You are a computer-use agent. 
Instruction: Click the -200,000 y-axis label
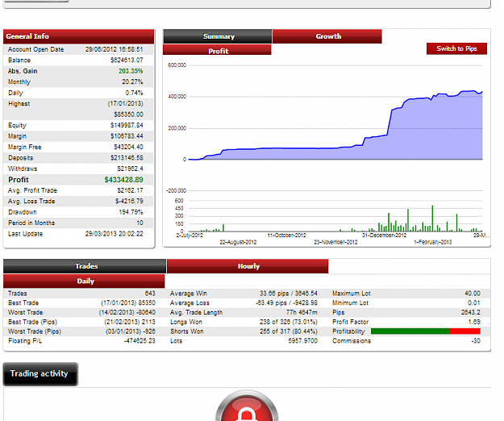[x=176, y=190]
